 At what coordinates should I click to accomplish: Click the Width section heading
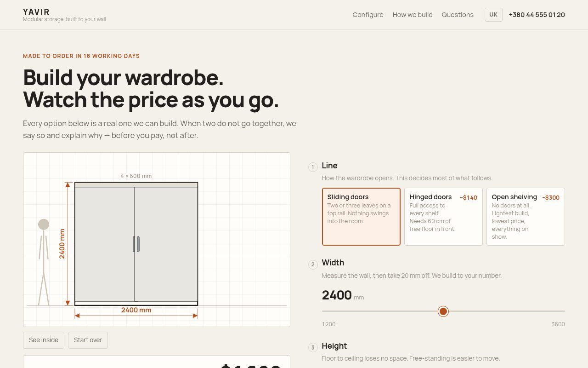(x=333, y=263)
